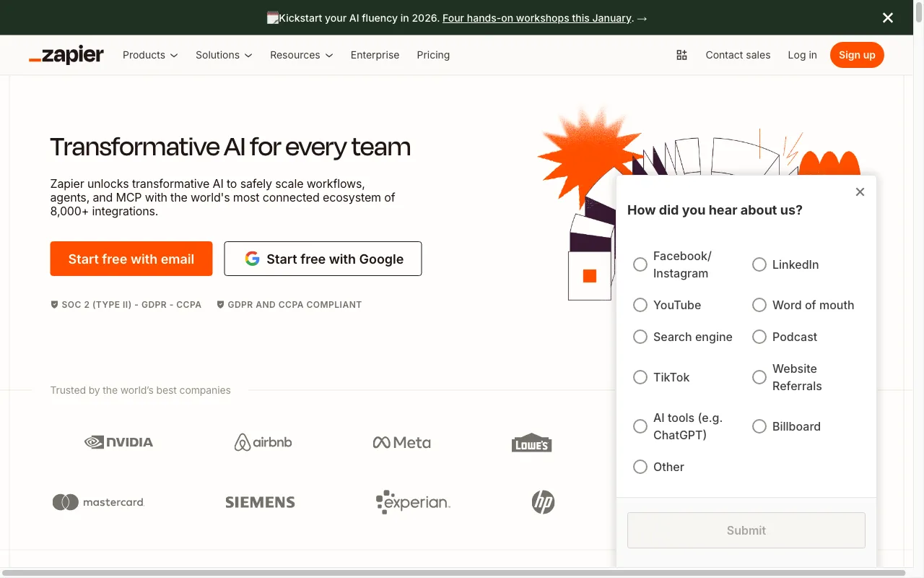Open the January workshops link
This screenshot has height=578, width=924.
click(537, 18)
